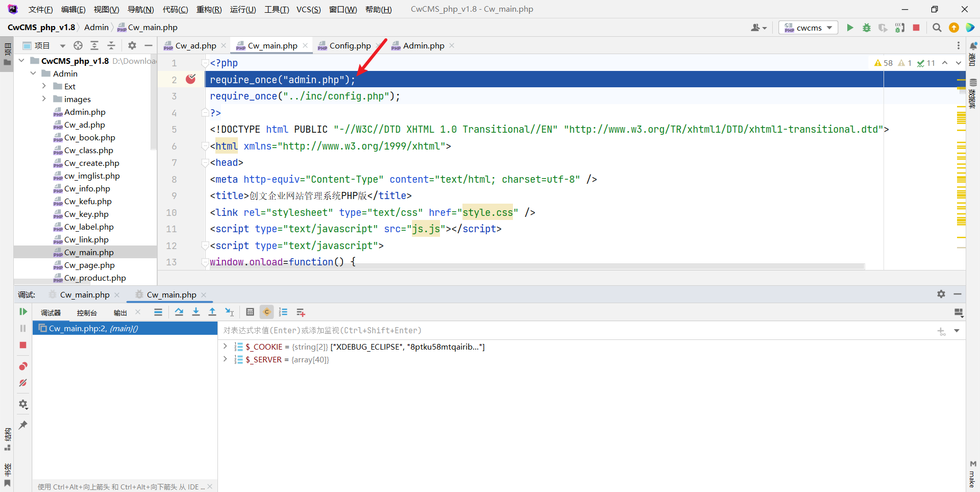The width and height of the screenshot is (980, 492).
Task: Resume the program in the debug panel
Action: pos(23,312)
